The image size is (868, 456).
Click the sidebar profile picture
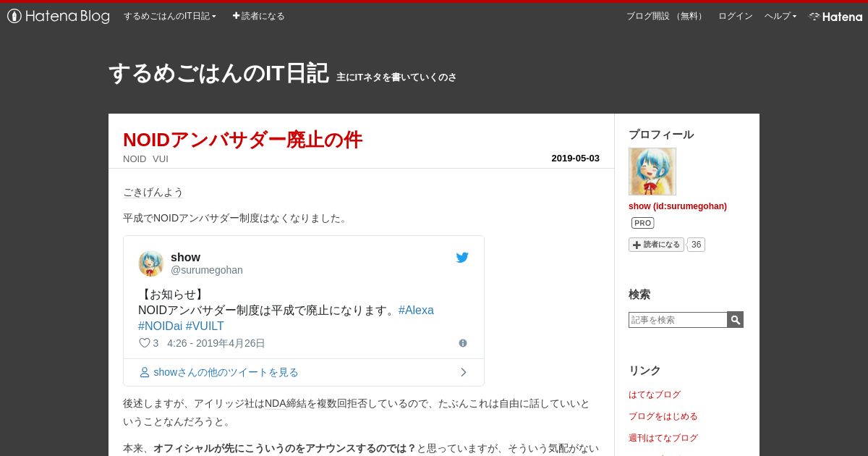(x=652, y=172)
